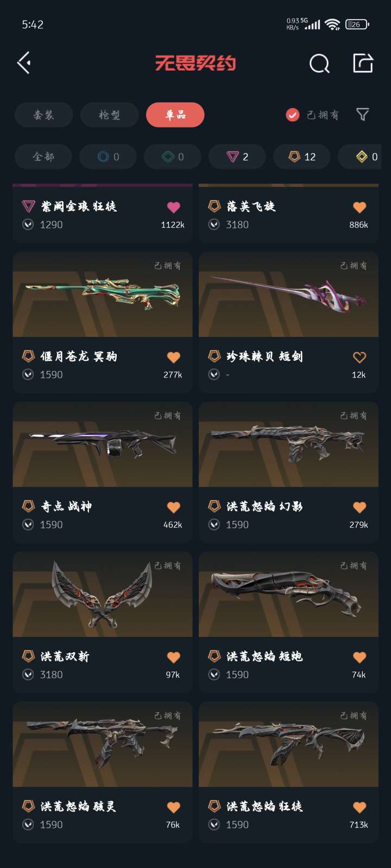Open the search magnifier icon
Image resolution: width=391 pixels, height=868 pixels.
[319, 63]
